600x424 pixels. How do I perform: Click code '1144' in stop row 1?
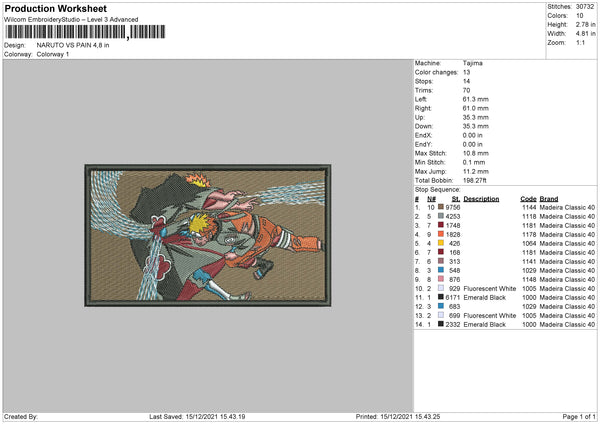pos(529,207)
